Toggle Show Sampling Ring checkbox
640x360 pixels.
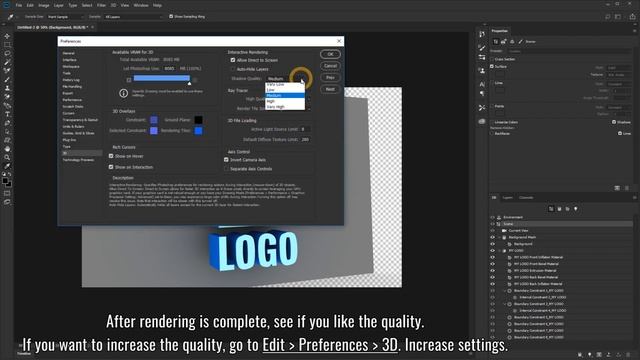(x=171, y=16)
